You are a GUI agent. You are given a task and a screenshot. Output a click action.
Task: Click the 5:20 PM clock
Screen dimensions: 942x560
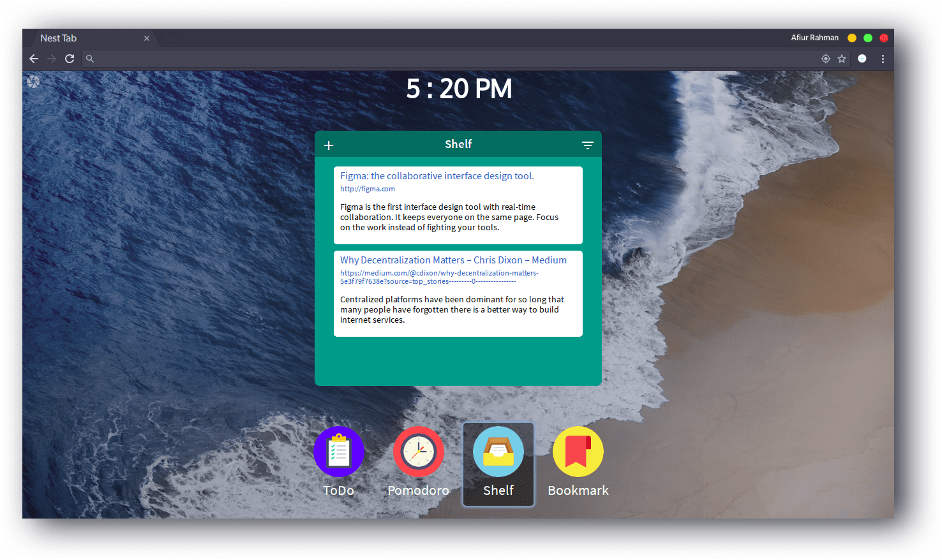(x=459, y=89)
